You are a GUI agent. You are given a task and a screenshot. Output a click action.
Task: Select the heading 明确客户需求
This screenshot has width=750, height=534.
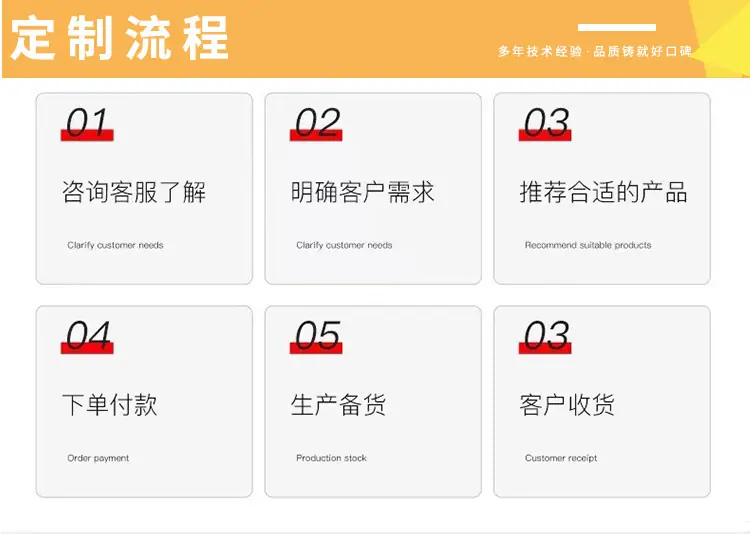click(x=363, y=192)
